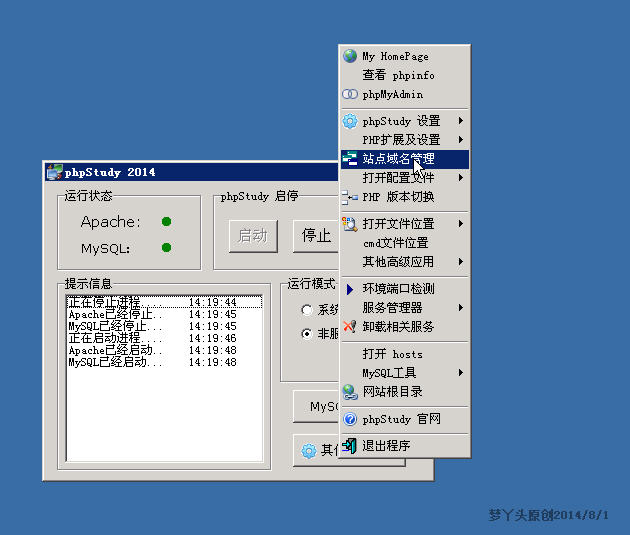Image resolution: width=630 pixels, height=535 pixels.
Task: Choose PHP 版本切换 menu item
Action: [405, 197]
